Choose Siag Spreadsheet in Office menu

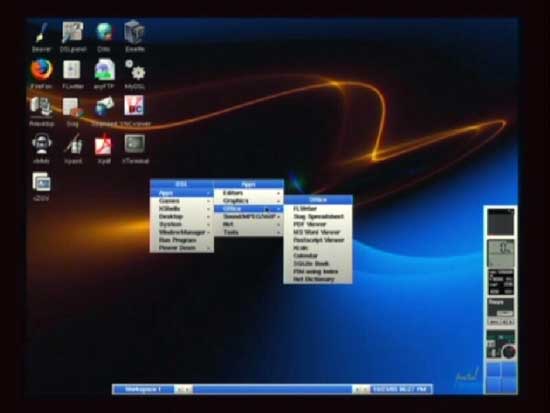(317, 217)
